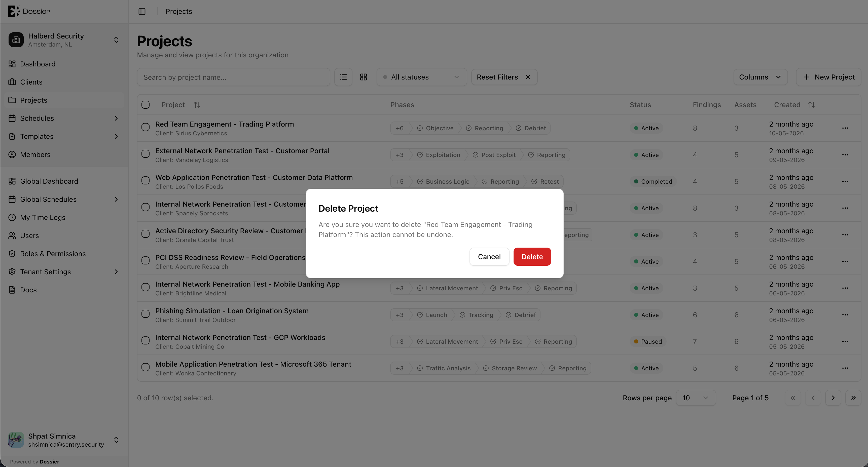Select the Red Team Engagement row checkbox
This screenshot has width=868, height=467.
click(146, 127)
